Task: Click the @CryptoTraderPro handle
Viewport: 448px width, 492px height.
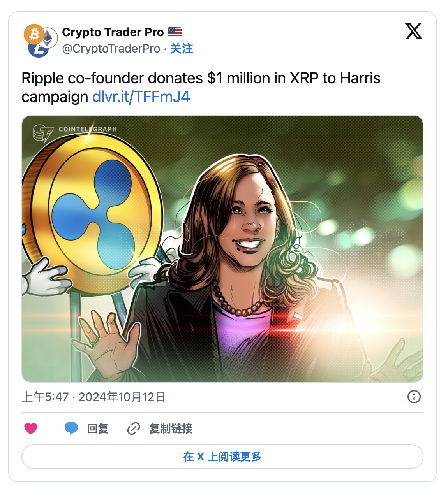Action: click(111, 49)
